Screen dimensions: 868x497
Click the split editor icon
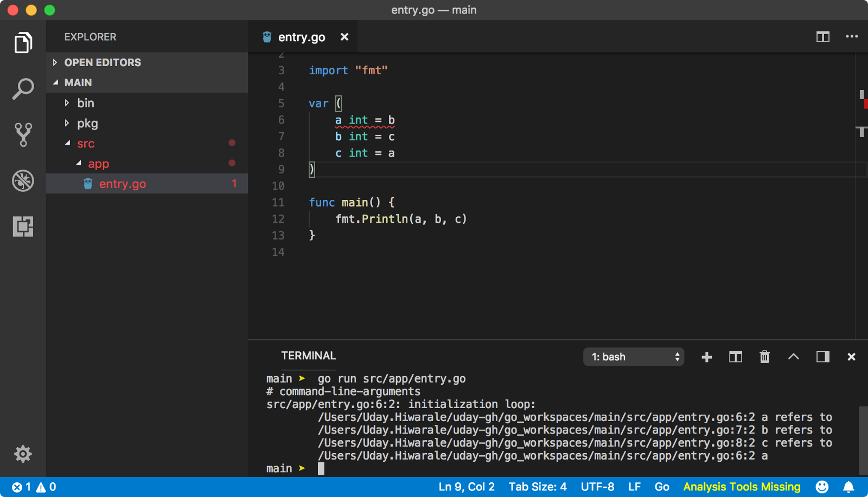tap(823, 37)
